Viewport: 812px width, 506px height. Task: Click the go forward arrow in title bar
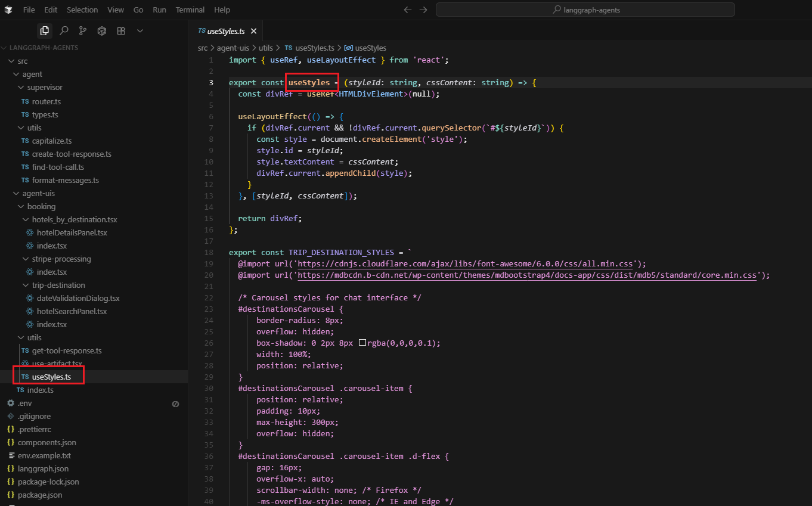pos(423,10)
